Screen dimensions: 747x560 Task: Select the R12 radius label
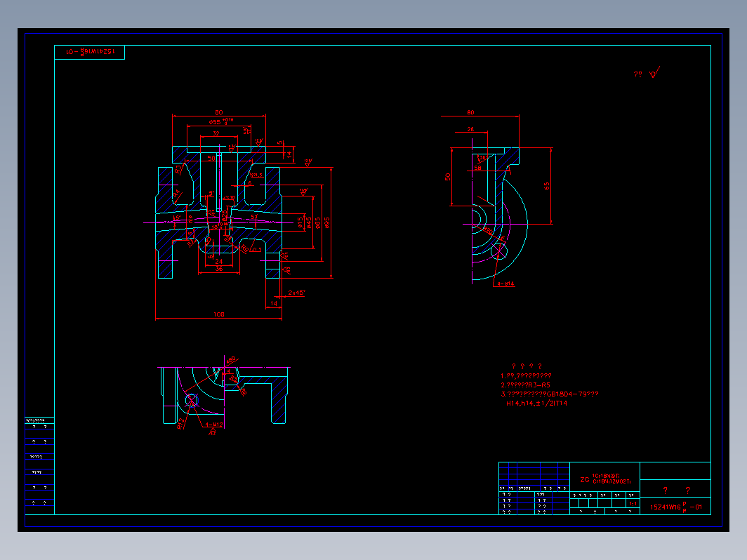(180, 424)
